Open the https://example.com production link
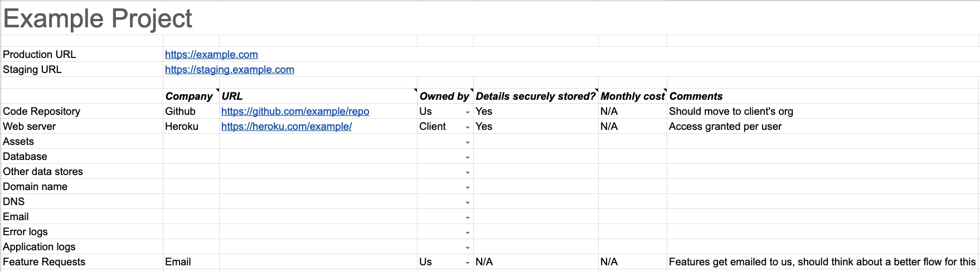This screenshot has width=980, height=272. (211, 55)
